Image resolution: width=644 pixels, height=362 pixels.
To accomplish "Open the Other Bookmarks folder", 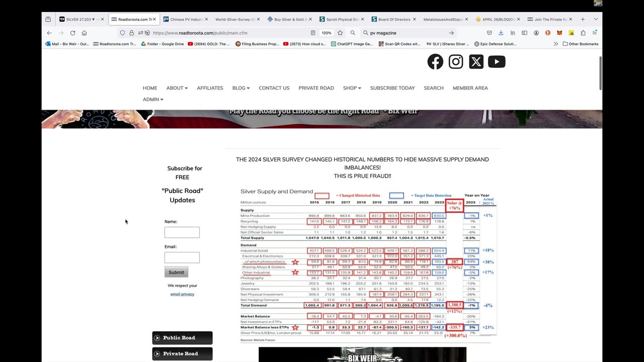I will pyautogui.click(x=580, y=44).
